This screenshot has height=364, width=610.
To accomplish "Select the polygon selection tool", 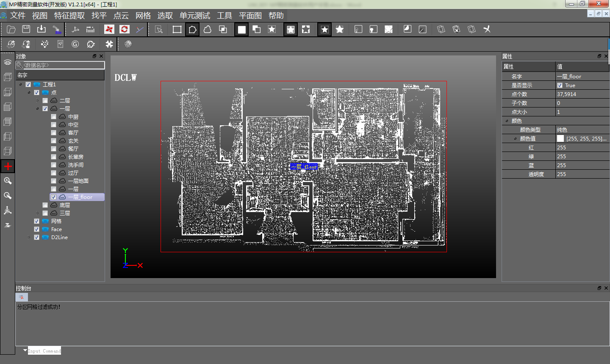I will pos(192,29).
